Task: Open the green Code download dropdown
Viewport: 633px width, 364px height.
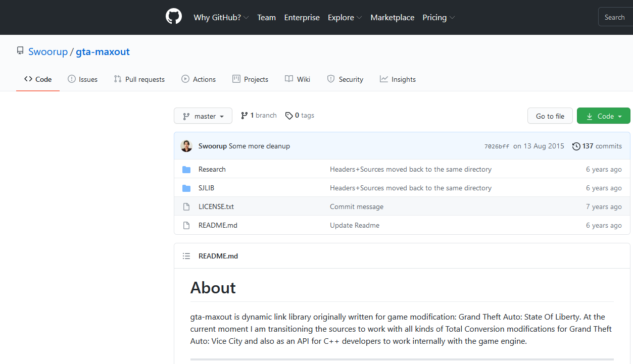Action: pyautogui.click(x=603, y=116)
